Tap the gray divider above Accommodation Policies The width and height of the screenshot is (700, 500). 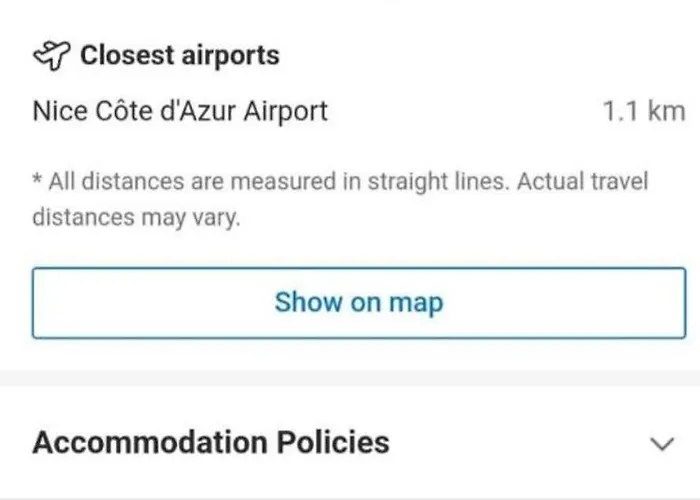350,378
